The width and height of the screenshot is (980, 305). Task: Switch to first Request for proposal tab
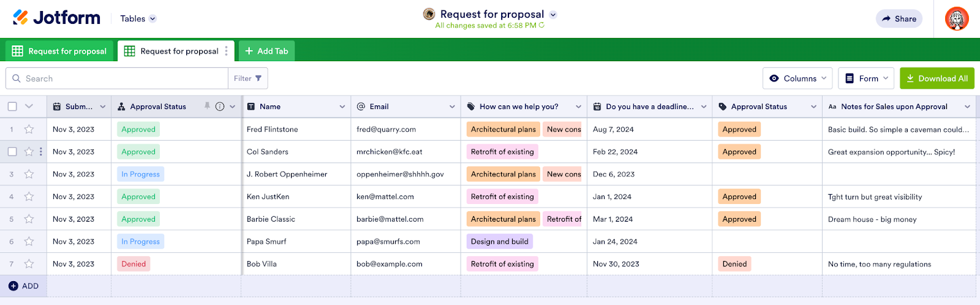59,51
